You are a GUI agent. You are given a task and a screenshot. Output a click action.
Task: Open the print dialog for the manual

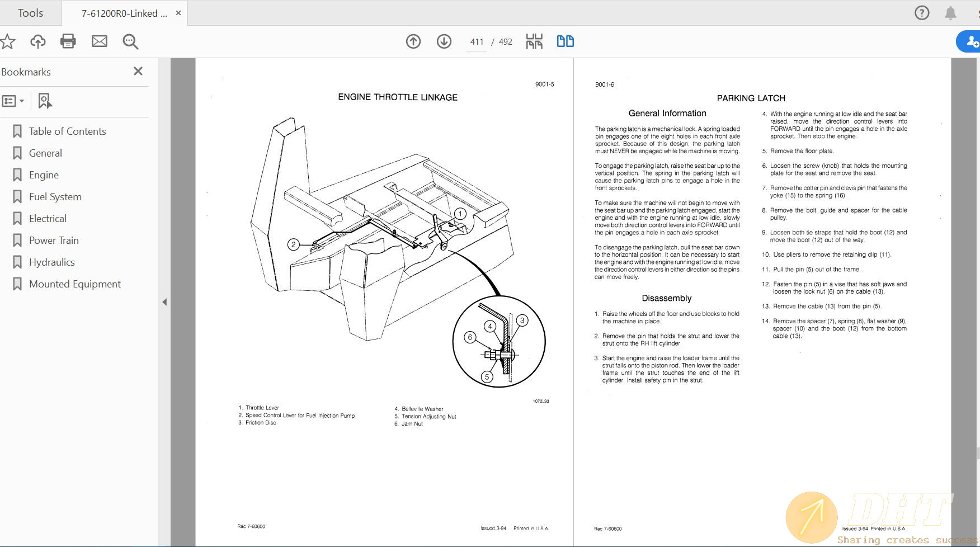click(x=68, y=41)
